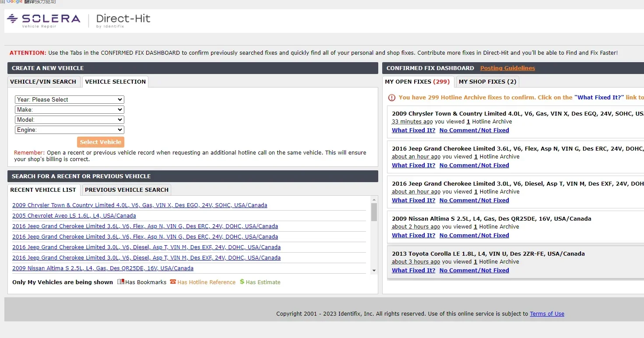Image resolution: width=644 pixels, height=338 pixels.
Task: Click What Fixed It for the Nissan Altima fix
Action: point(414,235)
